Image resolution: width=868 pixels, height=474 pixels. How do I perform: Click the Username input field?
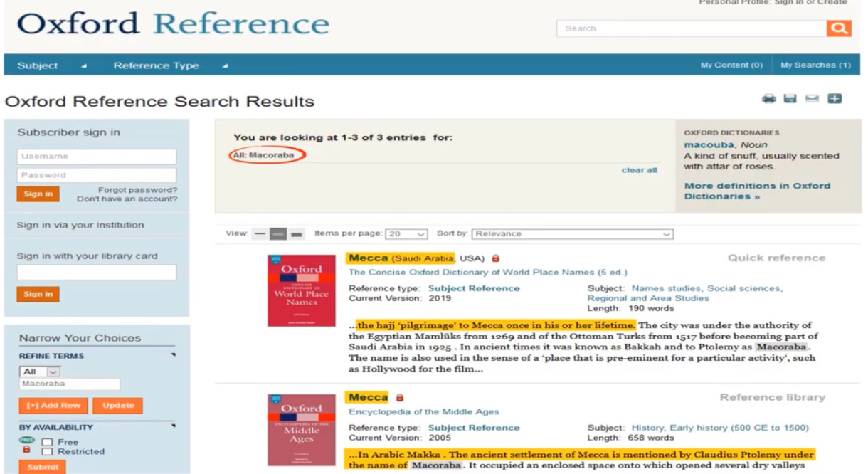click(x=96, y=157)
